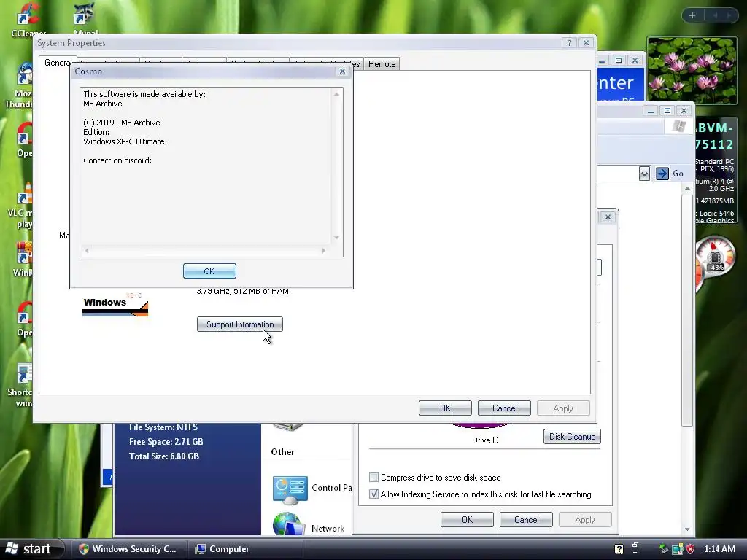
Task: Click the Cosmo text box scroll-down arrow
Action: point(336,237)
